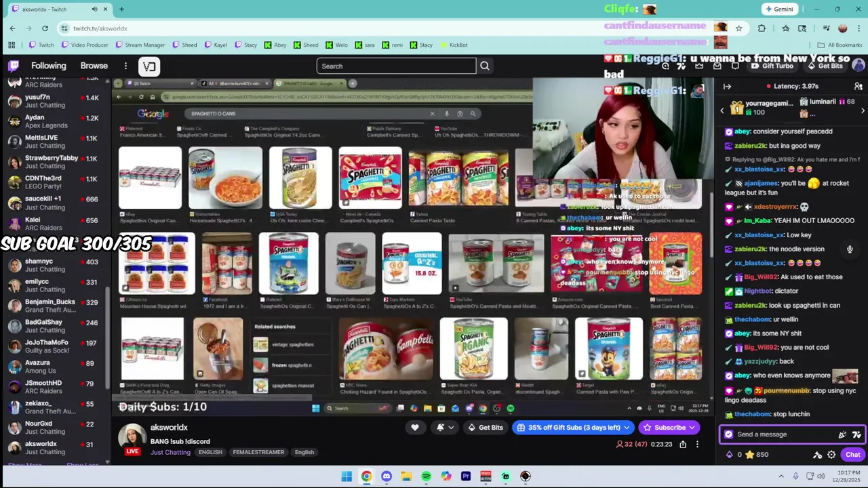Show hidden system tray icons chevron

[782, 476]
